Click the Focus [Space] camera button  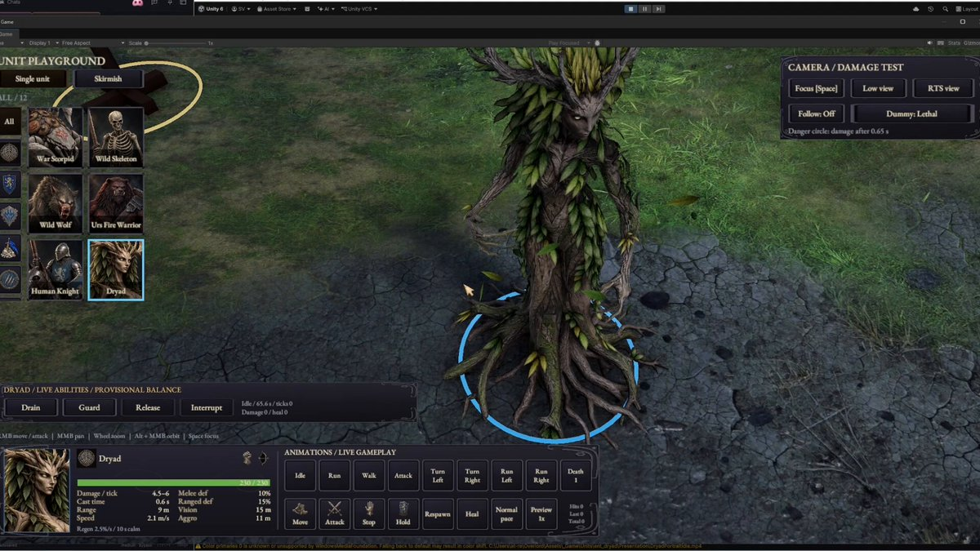pyautogui.click(x=817, y=88)
